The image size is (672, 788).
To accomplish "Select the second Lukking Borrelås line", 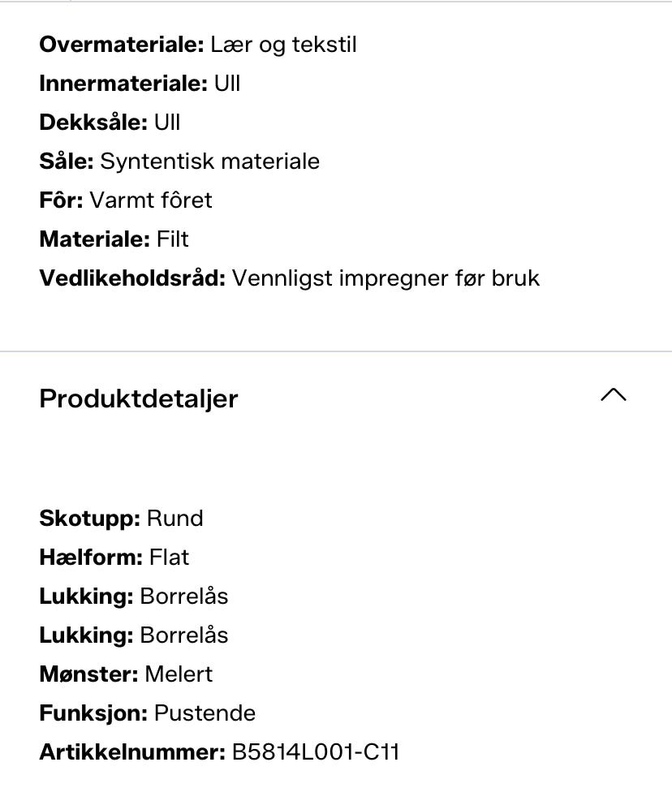I will click(x=134, y=635).
